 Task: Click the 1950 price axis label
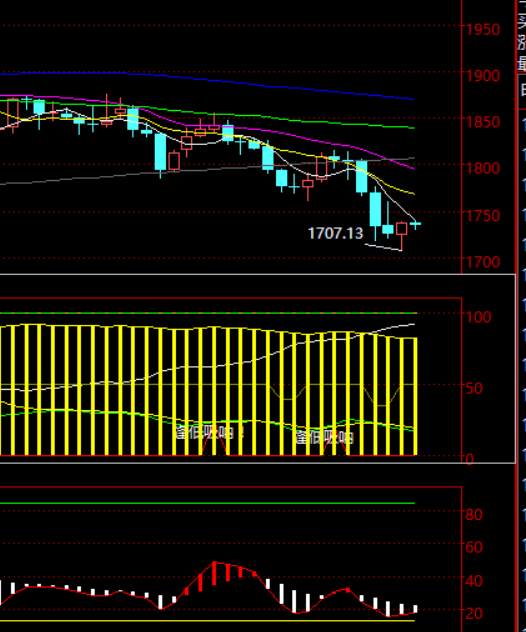point(483,29)
